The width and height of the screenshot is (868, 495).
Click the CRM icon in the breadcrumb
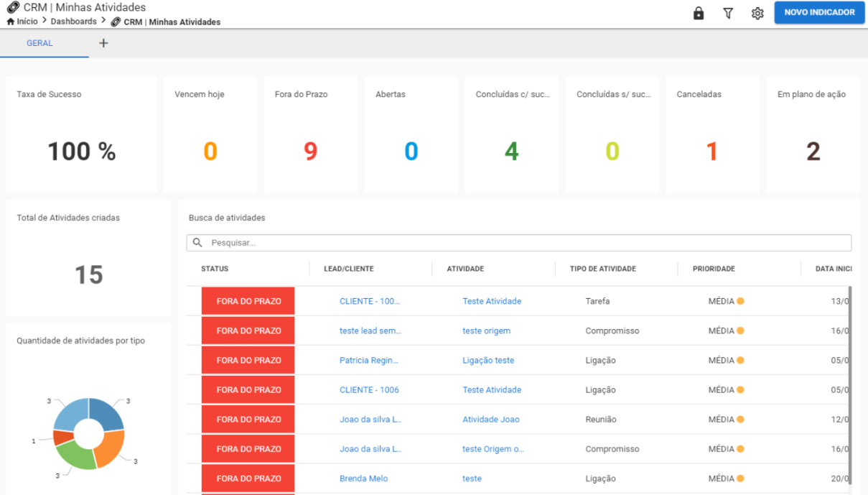116,22
